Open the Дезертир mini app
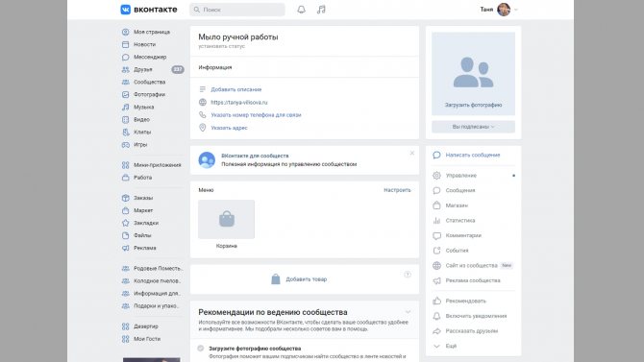The image size is (644, 362). click(x=146, y=326)
